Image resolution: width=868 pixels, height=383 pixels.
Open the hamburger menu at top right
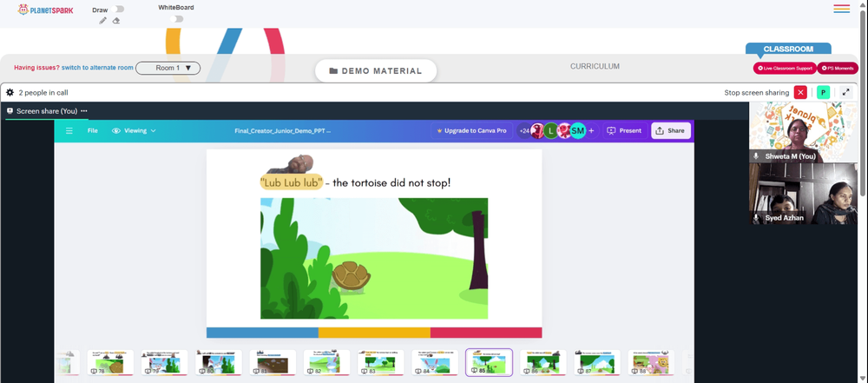coord(841,9)
